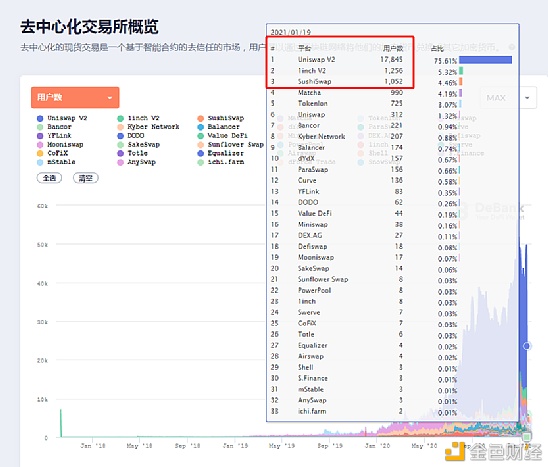Toggle Uniswap V2 legend series
This screenshot has width=548, height=467.
click(62, 118)
